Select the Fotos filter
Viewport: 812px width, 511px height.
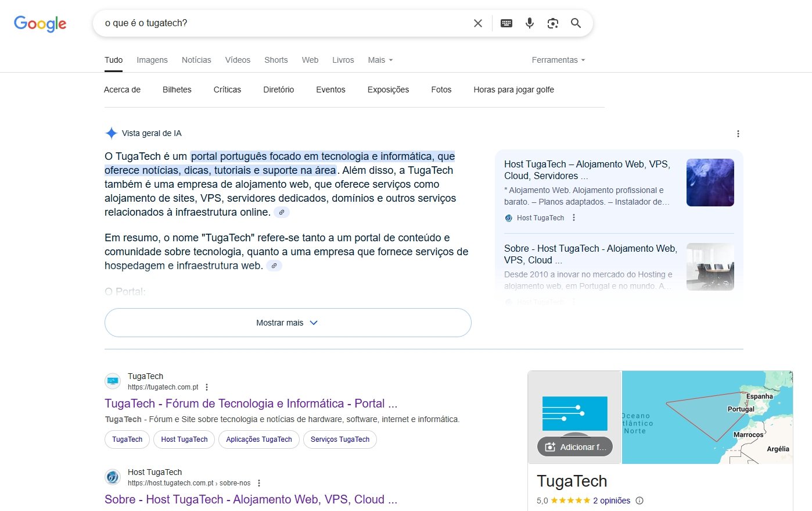441,90
